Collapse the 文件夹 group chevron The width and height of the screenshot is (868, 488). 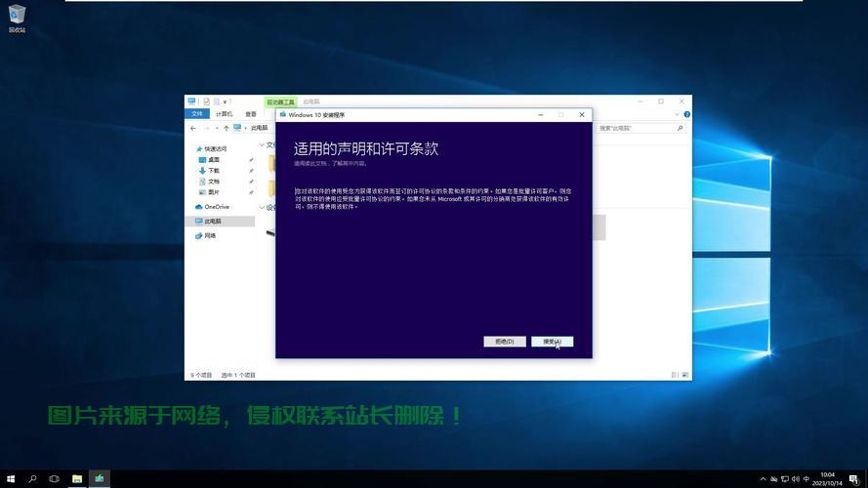tap(262, 145)
